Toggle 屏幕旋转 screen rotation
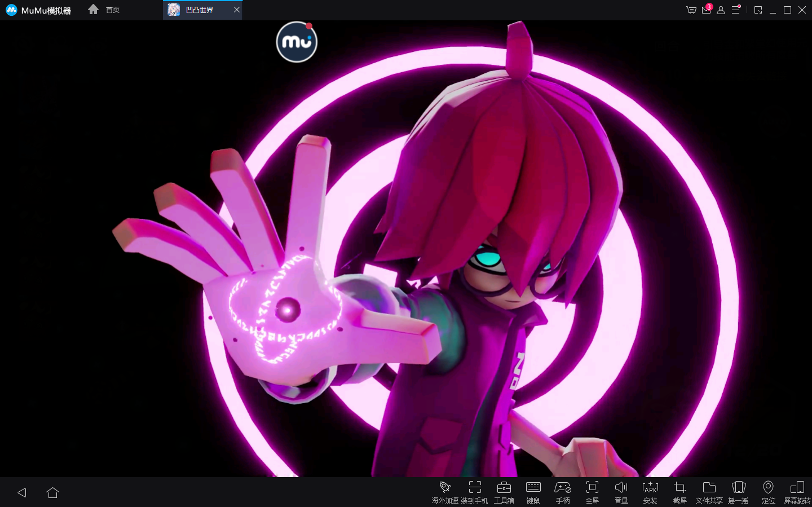The image size is (812, 507). click(x=797, y=488)
